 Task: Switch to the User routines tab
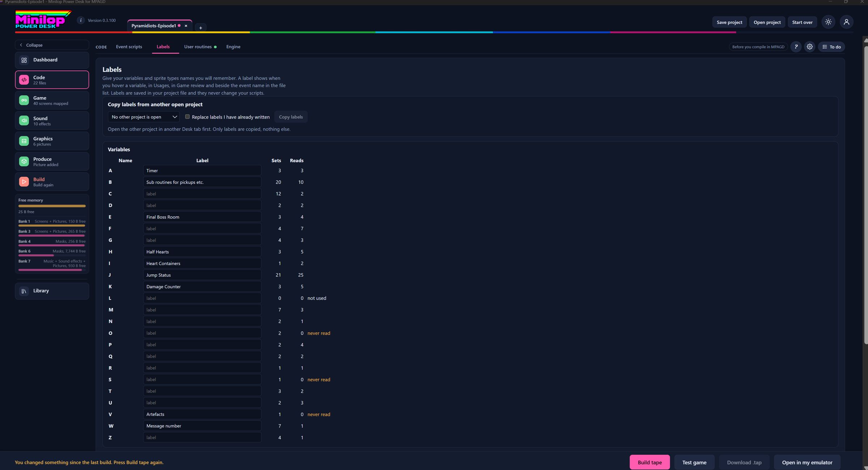198,47
